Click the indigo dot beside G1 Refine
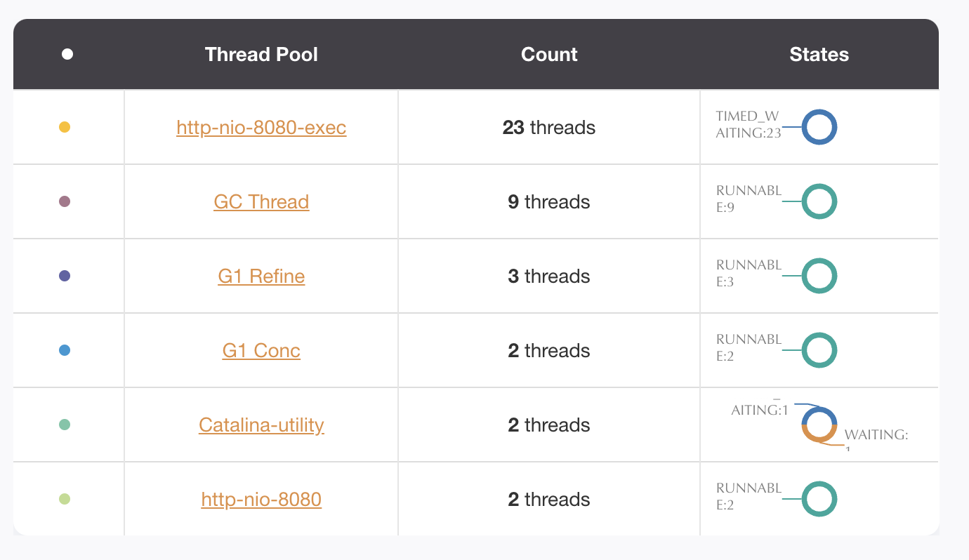 pos(65,276)
